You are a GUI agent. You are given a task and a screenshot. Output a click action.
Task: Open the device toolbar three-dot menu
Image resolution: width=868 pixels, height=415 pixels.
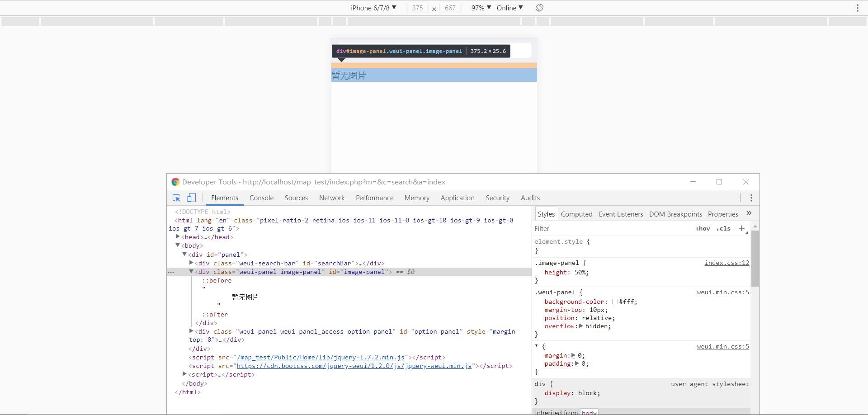(x=857, y=8)
